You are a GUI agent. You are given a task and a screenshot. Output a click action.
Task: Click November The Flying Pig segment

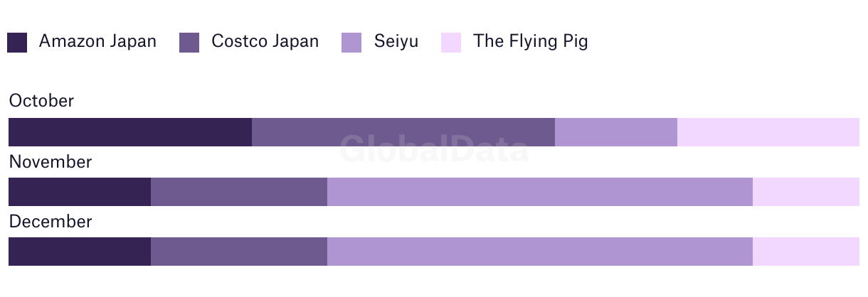pos(806,192)
